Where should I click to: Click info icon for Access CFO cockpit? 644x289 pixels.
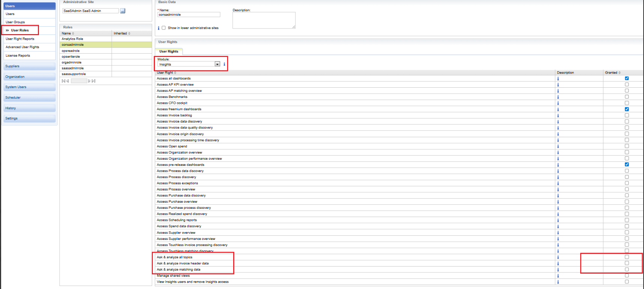tap(558, 103)
